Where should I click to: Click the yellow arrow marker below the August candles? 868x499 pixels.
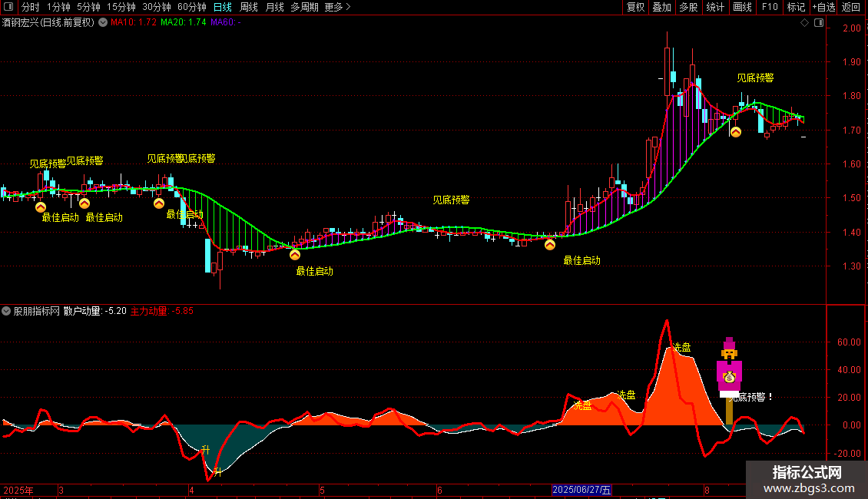736,132
